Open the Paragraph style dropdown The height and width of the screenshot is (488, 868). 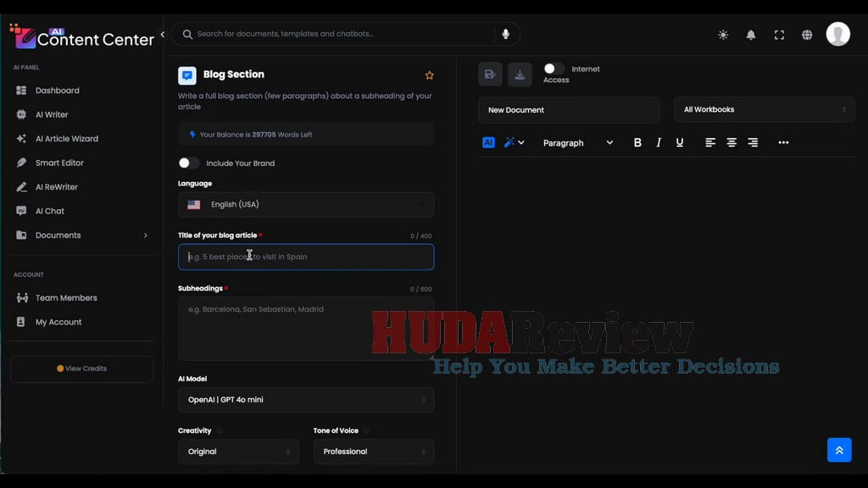click(x=577, y=142)
